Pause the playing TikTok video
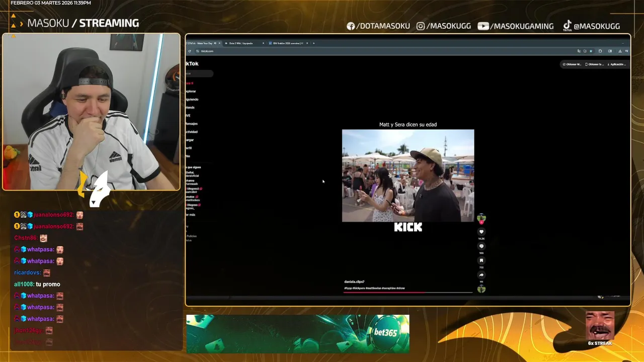Screen dimensions: 644x362 point(408,175)
